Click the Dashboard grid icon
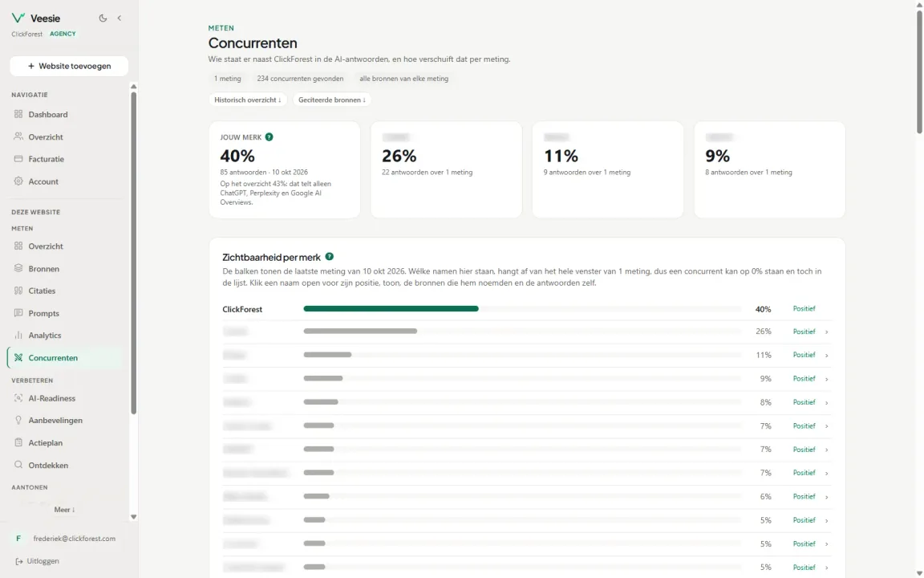Screen dimensions: 924x578 click(x=18, y=114)
